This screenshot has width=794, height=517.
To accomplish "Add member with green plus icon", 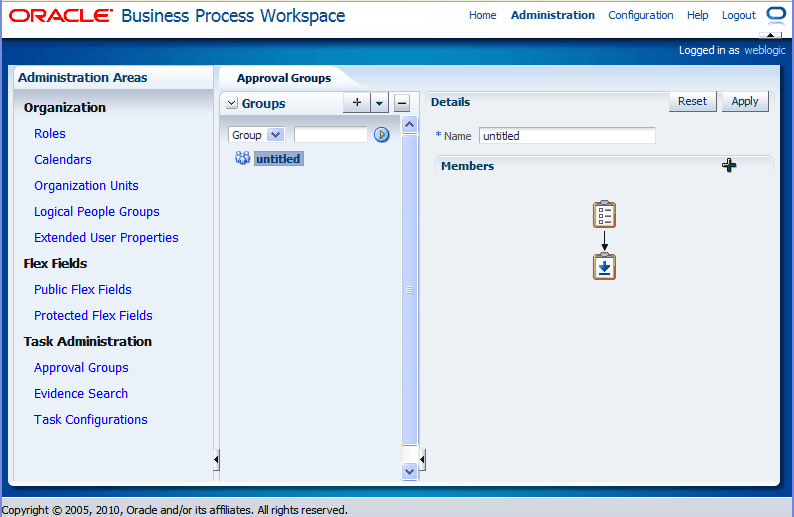I will 729,165.
